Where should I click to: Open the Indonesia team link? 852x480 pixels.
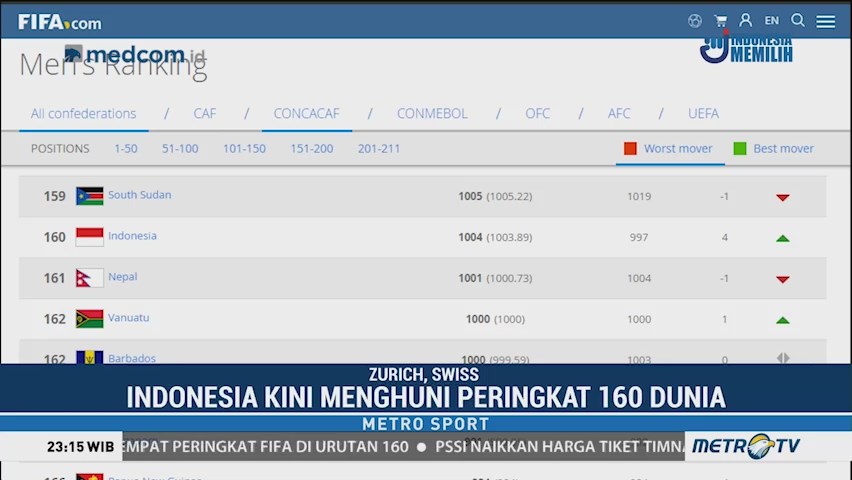point(132,235)
